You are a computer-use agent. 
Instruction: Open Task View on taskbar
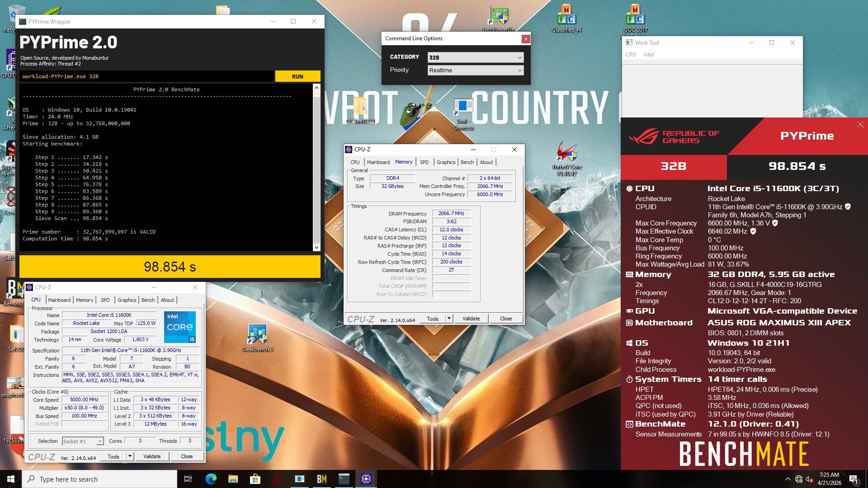click(188, 479)
